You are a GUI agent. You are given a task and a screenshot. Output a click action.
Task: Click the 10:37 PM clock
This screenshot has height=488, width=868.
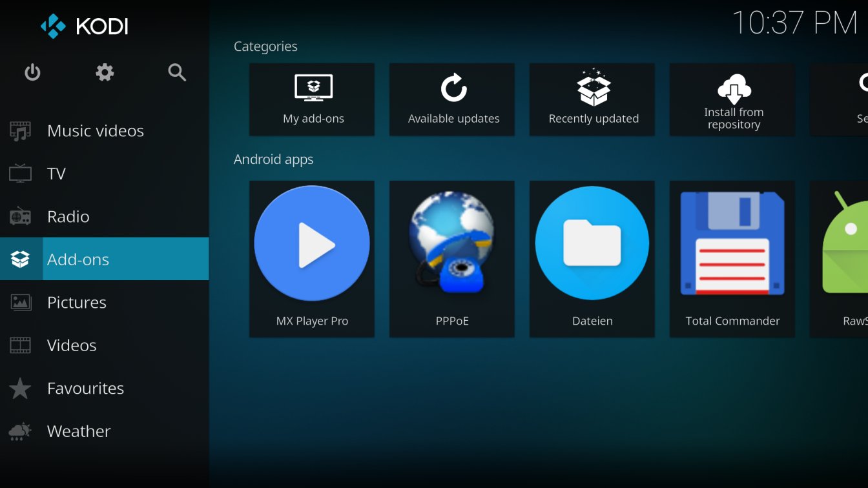pyautogui.click(x=795, y=23)
